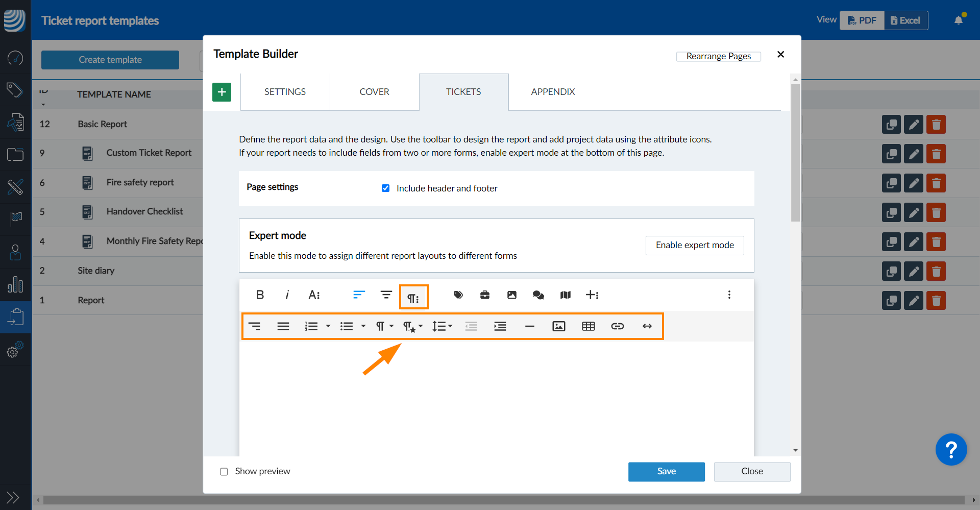Uncheck Include header and footer
This screenshot has height=510, width=980.
(x=386, y=188)
